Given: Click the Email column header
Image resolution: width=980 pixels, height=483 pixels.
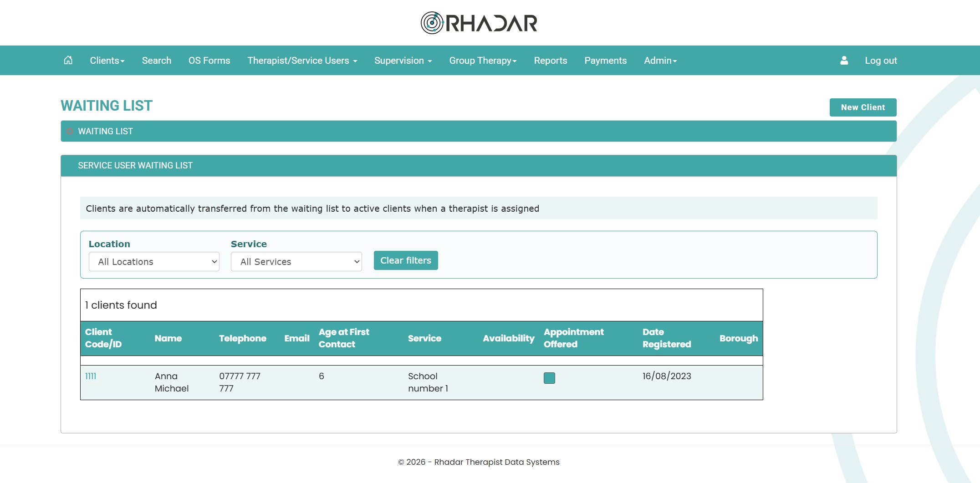Looking at the screenshot, I should 297,338.
